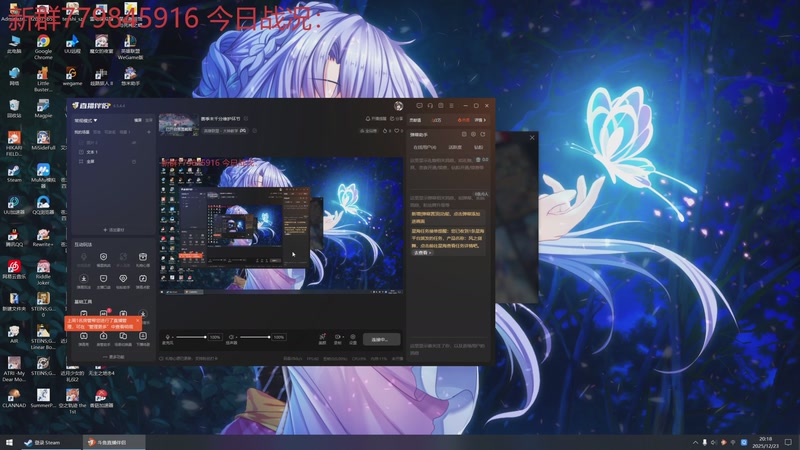Open the 常规模式 mode dropdown
The image size is (800, 450).
86,120
